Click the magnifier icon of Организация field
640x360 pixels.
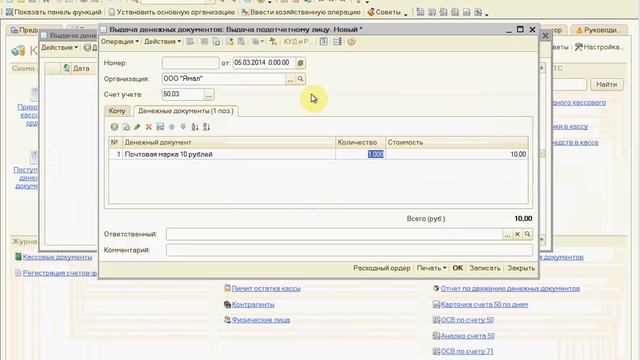point(300,79)
